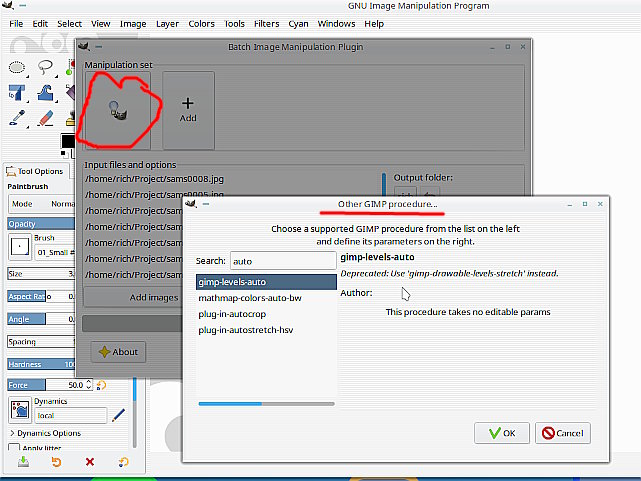
Task: Select plug-in-autostretch-hsv procedure
Action: [x=266, y=330]
